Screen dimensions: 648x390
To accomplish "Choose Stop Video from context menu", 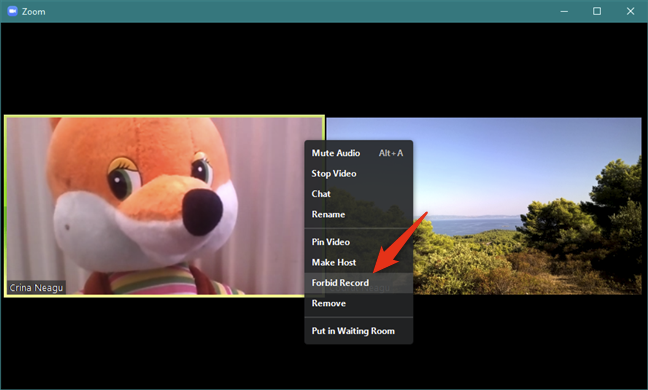I will (x=358, y=174).
